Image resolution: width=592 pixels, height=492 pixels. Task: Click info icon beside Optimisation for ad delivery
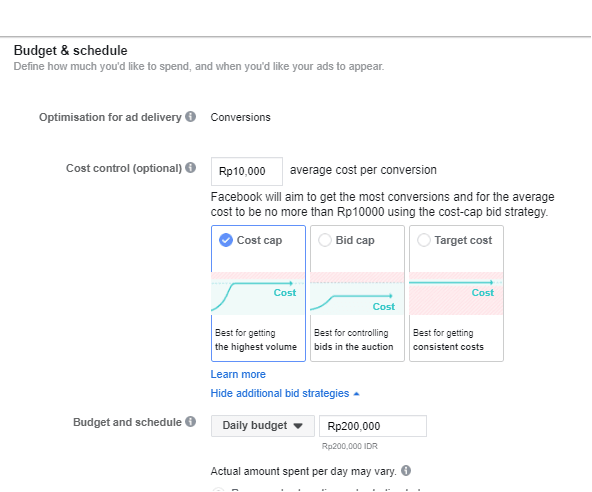click(x=190, y=117)
